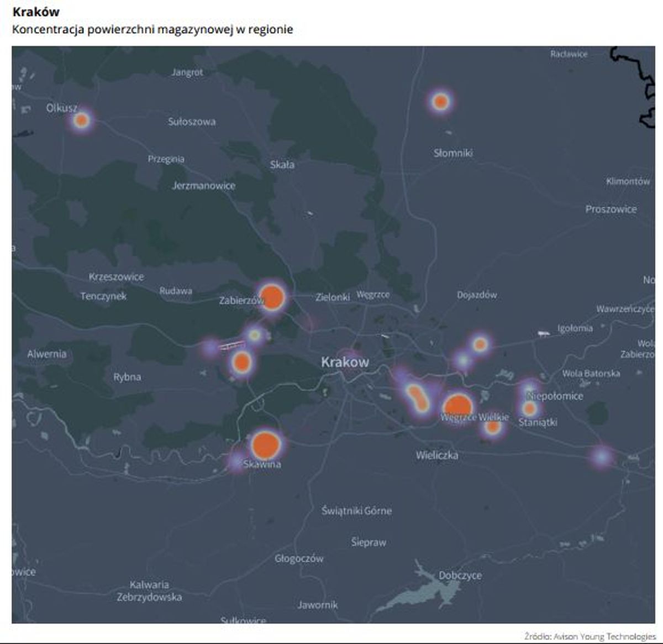This screenshot has height=644, width=663.
Task: Click the white runway symbol west of Kraków
Action: point(231,346)
